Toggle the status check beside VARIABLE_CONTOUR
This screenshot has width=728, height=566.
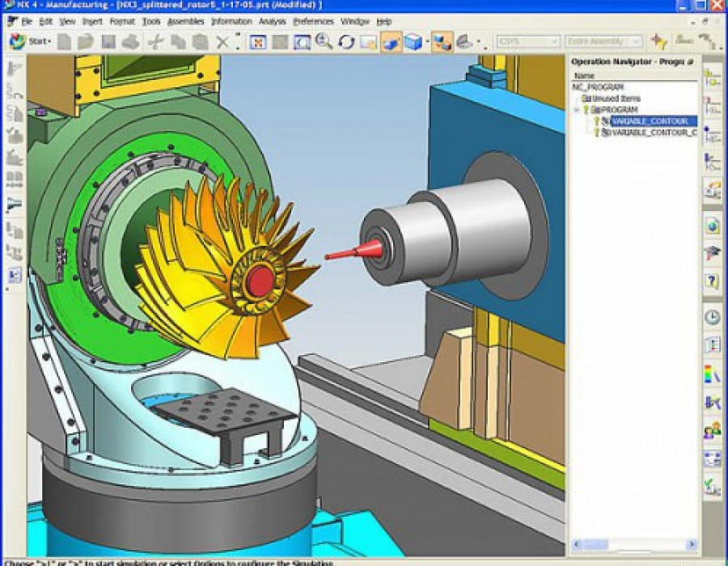coord(599,120)
